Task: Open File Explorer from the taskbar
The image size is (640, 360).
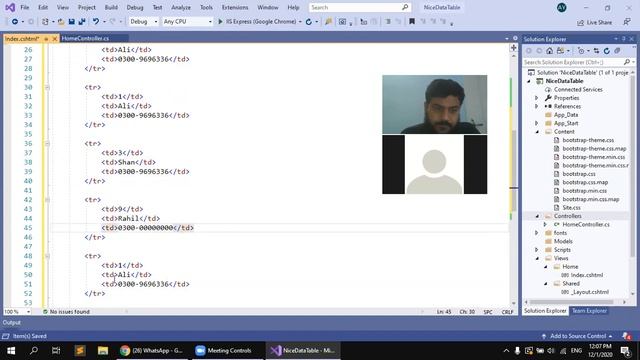Action: click(103, 351)
